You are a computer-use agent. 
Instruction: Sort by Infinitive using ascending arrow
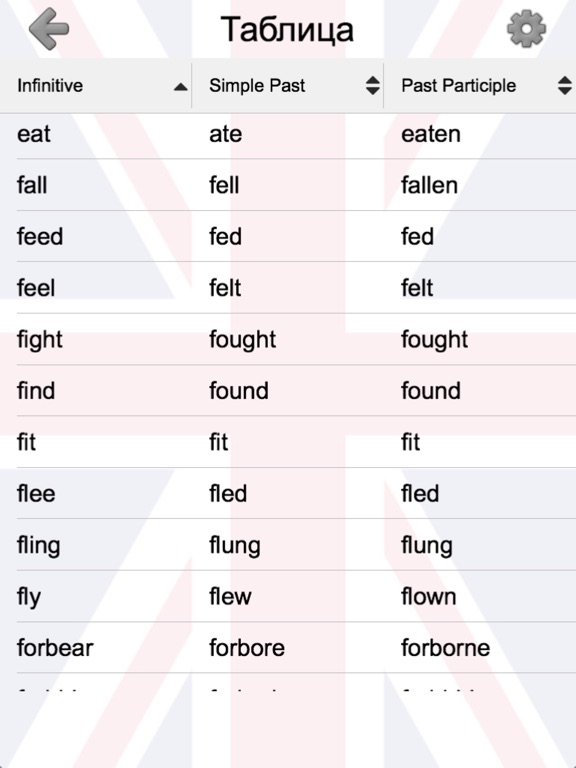(180, 87)
